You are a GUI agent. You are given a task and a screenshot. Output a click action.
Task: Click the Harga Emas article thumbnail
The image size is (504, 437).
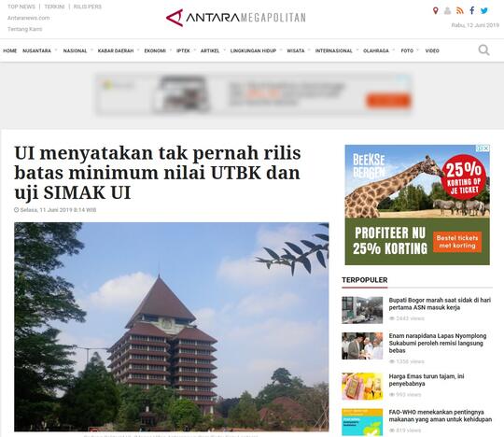pos(362,386)
